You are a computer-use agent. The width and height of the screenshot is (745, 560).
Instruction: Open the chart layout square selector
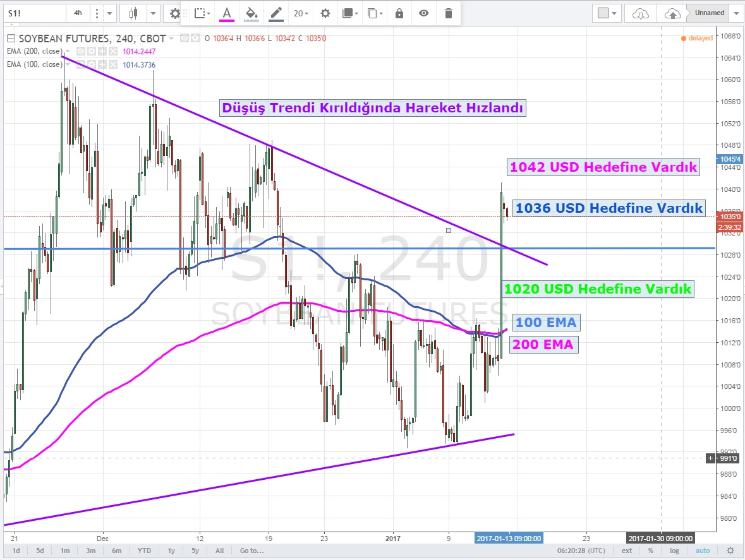[609, 13]
